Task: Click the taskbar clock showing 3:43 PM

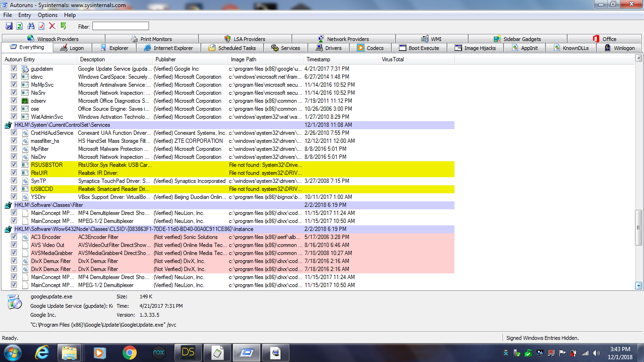Action: pos(619,353)
